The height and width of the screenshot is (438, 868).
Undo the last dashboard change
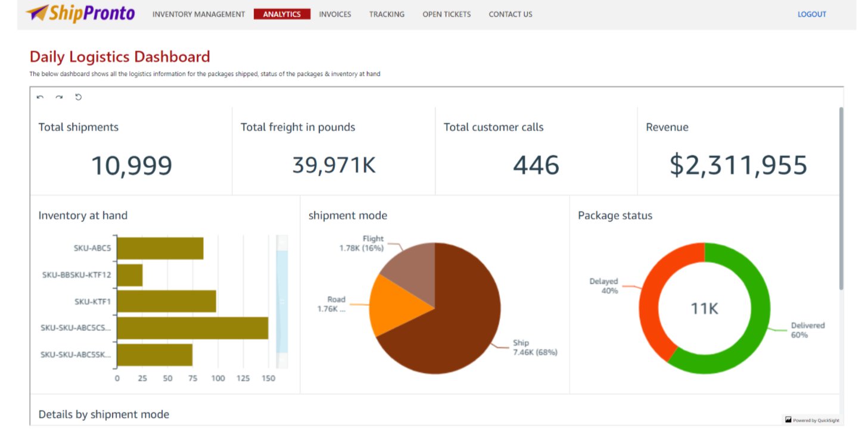coord(40,97)
